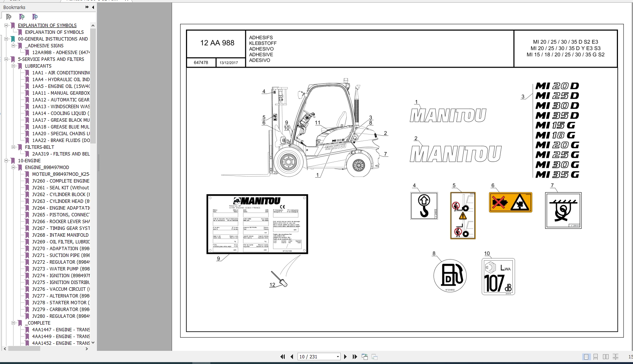Viewport: 633px width, 364px height.
Task: Collapse the 10-ENGINE node
Action: click(x=6, y=161)
